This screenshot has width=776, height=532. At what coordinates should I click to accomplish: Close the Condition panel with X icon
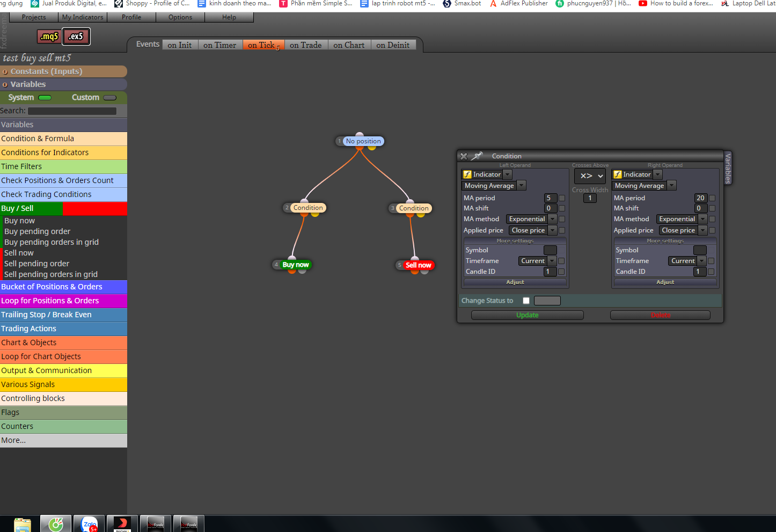[464, 156]
